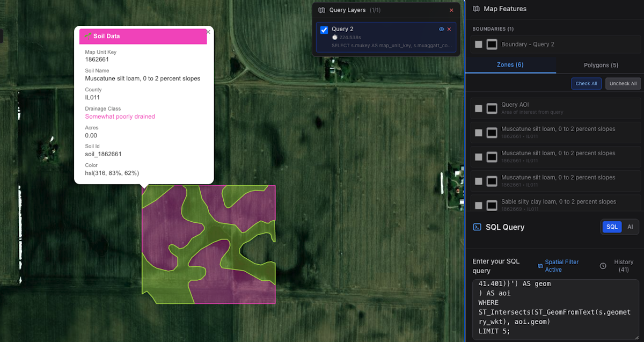Viewport: 644px width, 342px height.
Task: Check the Sable silty clay loam zone
Action: click(x=478, y=205)
